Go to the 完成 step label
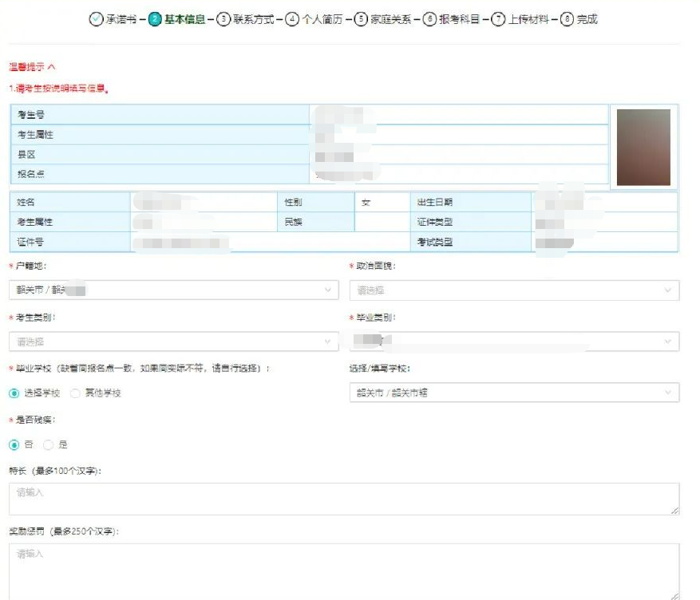Viewport: 700px width, 600px height. pyautogui.click(x=587, y=19)
